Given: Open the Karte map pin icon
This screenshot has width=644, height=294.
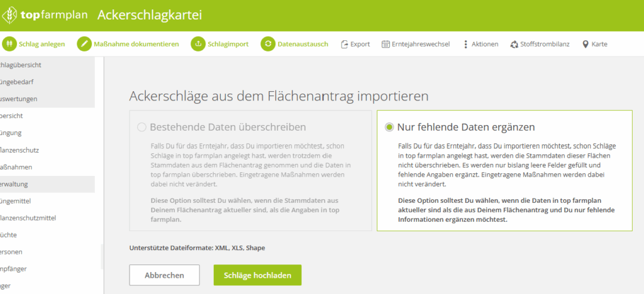Looking at the screenshot, I should tap(585, 44).
